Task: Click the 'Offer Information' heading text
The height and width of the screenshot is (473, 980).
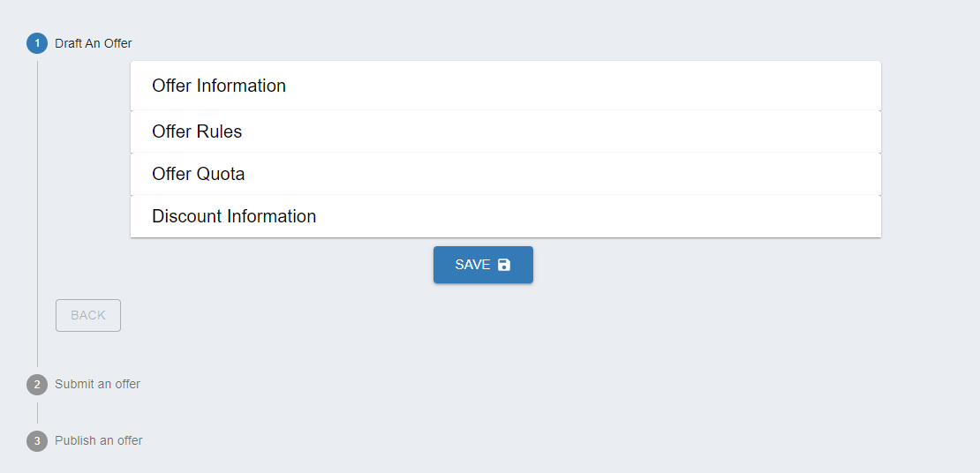Action: click(219, 86)
